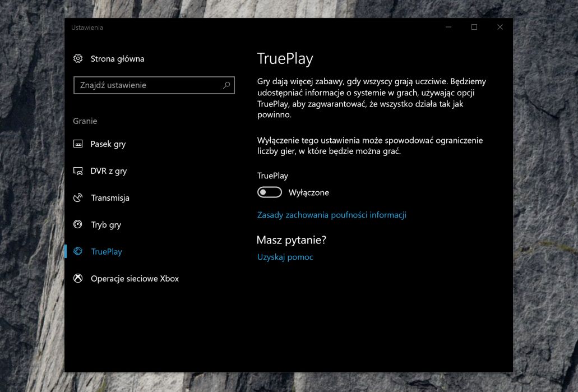Enable the TruePlay toggle switch
Screen dimensions: 578x392
pos(270,192)
